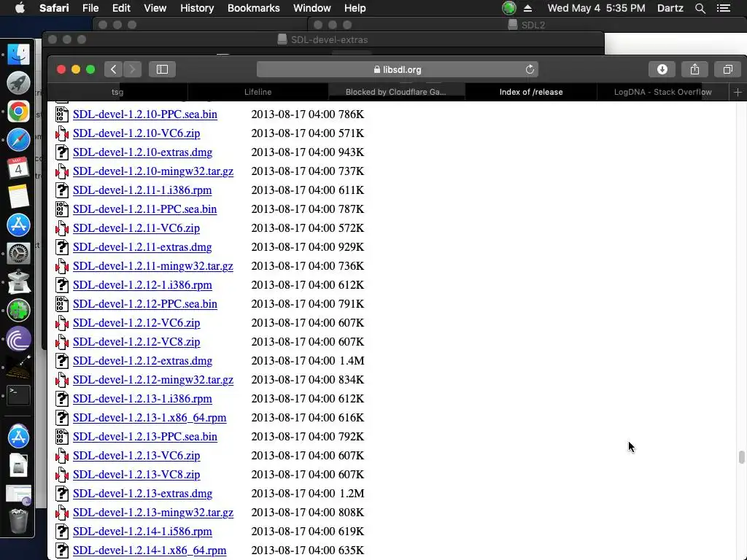Download SDL-devel-1.2.13-extras.dmg

(x=142, y=494)
